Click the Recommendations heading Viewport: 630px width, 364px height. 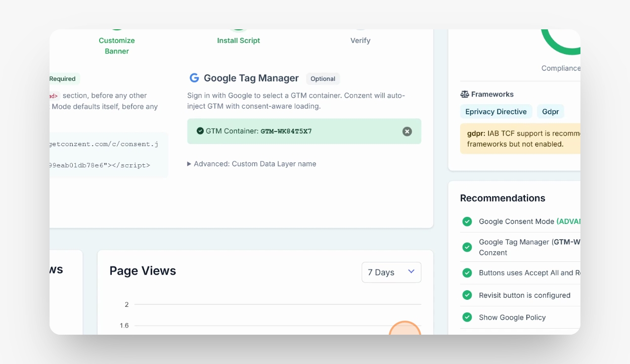[x=503, y=198]
